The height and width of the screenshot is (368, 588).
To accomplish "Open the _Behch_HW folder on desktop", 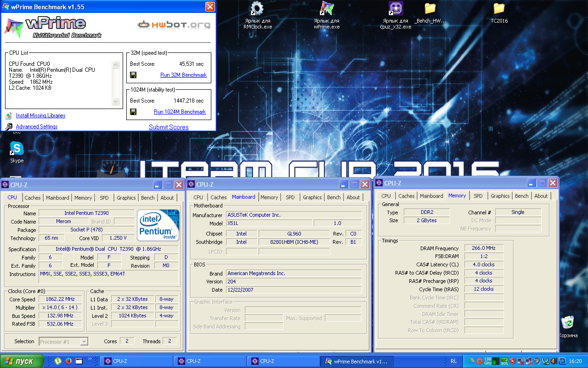I will point(430,13).
